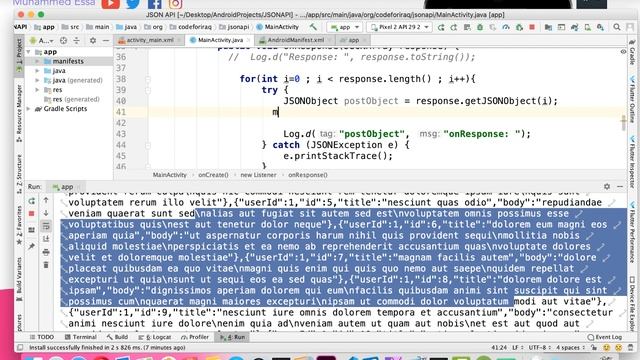Image resolution: width=640 pixels, height=360 pixels.
Task: Expand the java (generated) folder
Action: point(37,80)
